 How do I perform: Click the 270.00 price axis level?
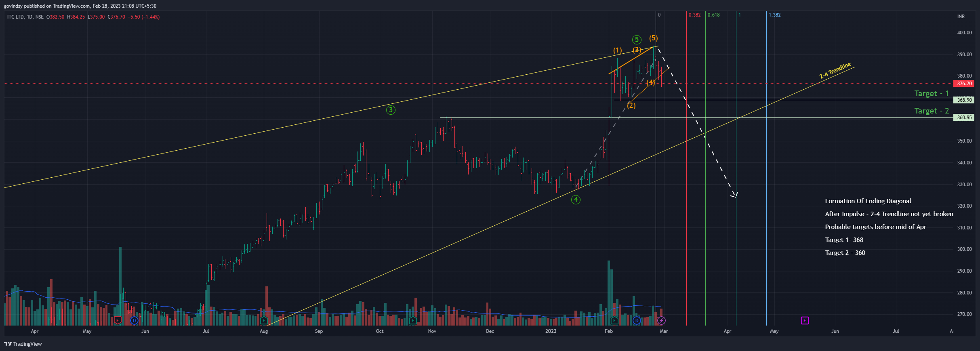964,314
